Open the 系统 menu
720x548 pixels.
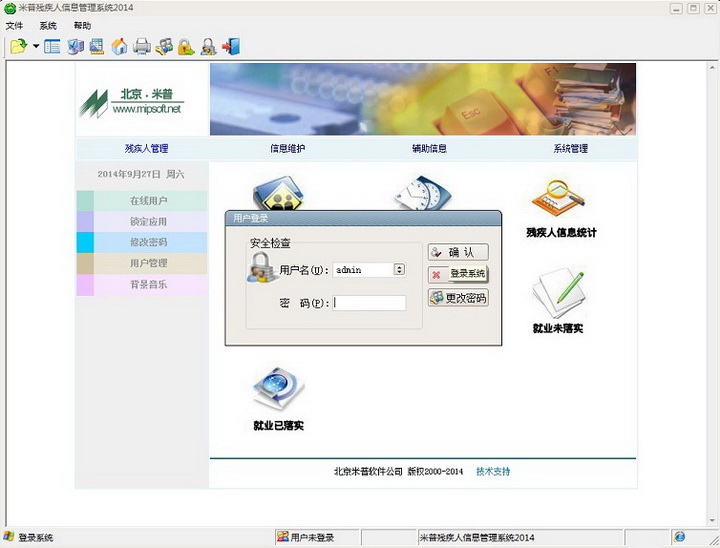click(x=48, y=26)
